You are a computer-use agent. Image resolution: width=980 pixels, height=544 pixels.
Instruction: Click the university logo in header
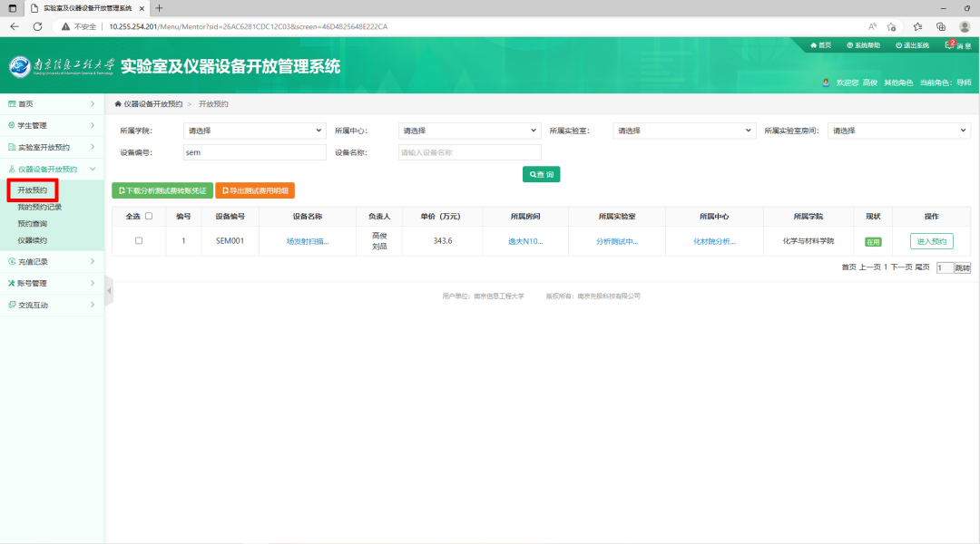tap(19, 66)
